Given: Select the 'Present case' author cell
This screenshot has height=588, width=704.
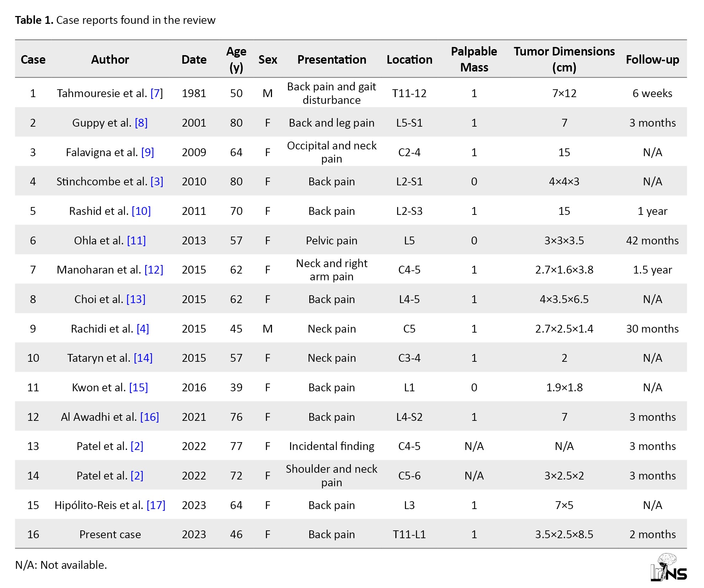Looking at the screenshot, I should coord(110,534).
